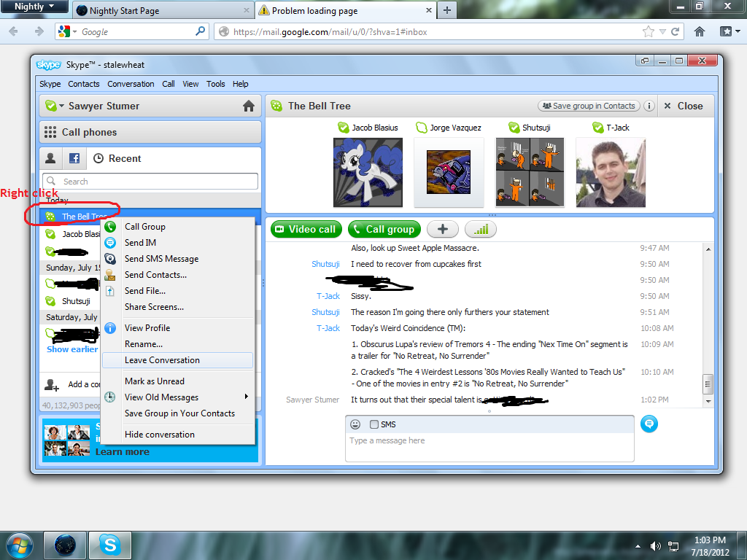The width and height of the screenshot is (747, 560).
Task: Select Leave Conversation in context menu
Action: [178, 360]
